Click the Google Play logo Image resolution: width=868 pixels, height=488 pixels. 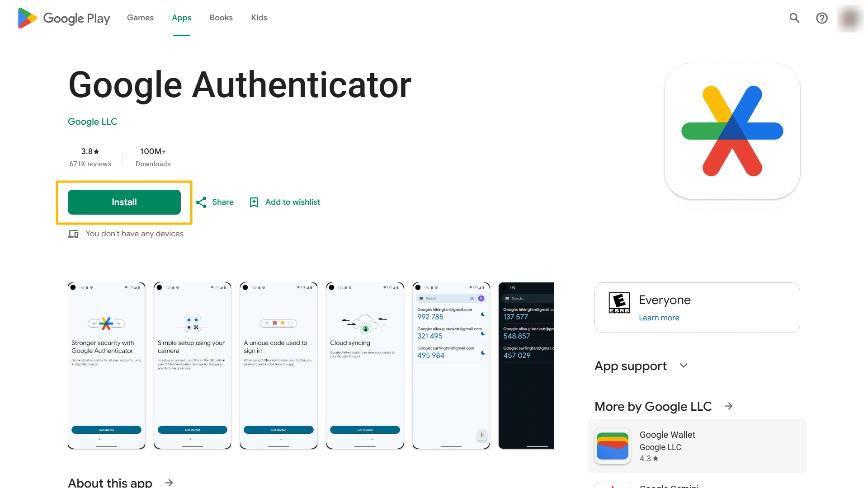64,18
